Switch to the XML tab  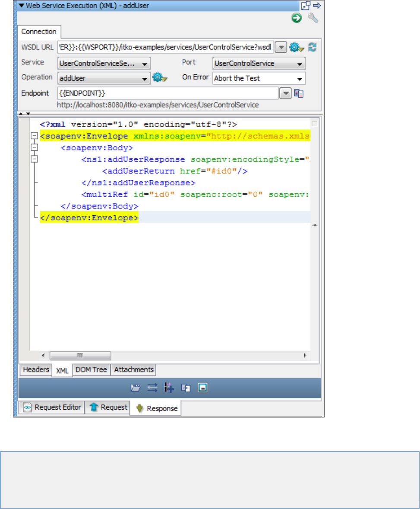click(x=62, y=371)
